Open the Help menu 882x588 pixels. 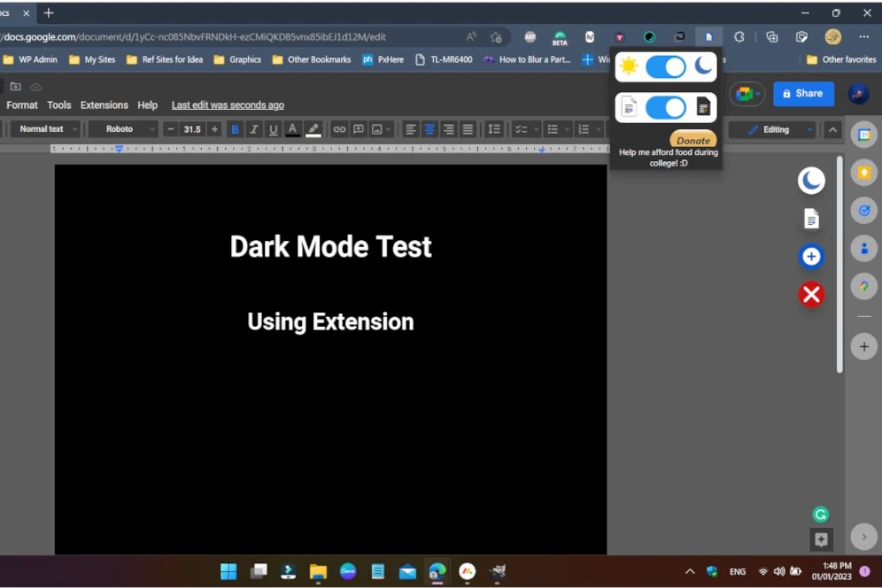[147, 105]
